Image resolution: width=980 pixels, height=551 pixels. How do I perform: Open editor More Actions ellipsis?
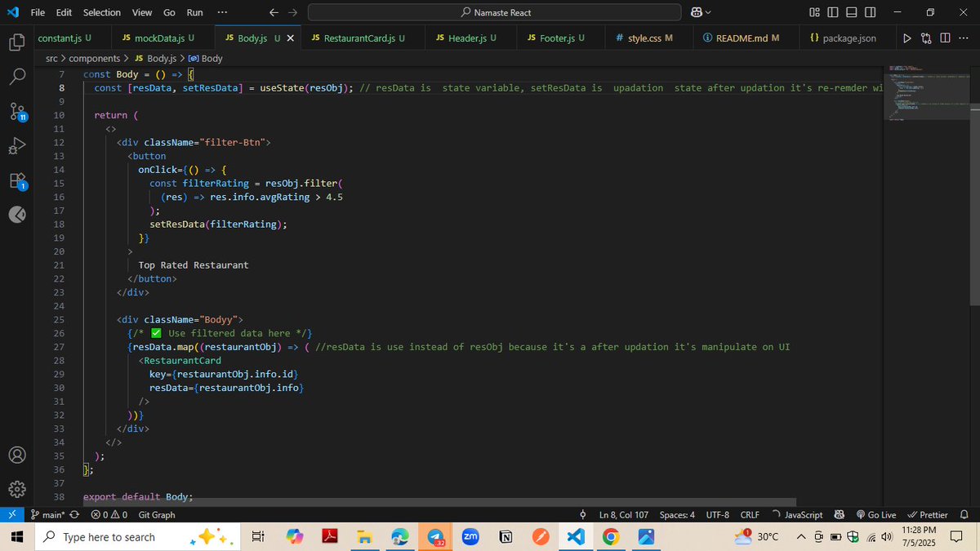click(964, 38)
